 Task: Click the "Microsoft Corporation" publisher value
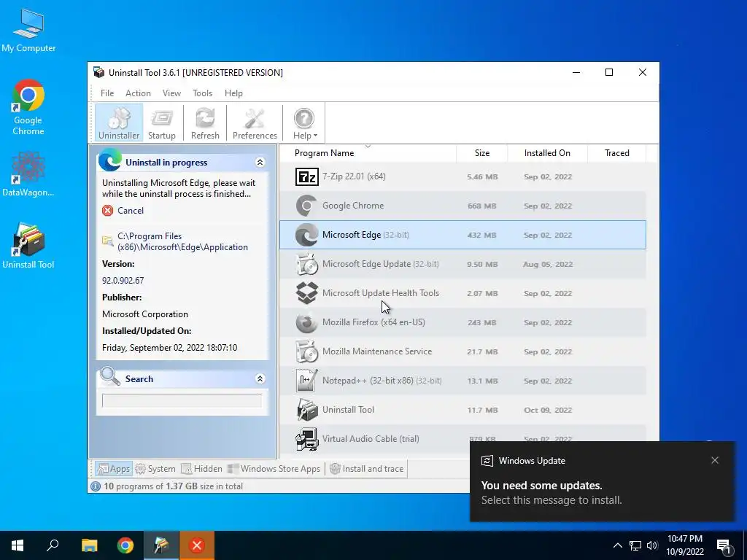click(x=145, y=314)
